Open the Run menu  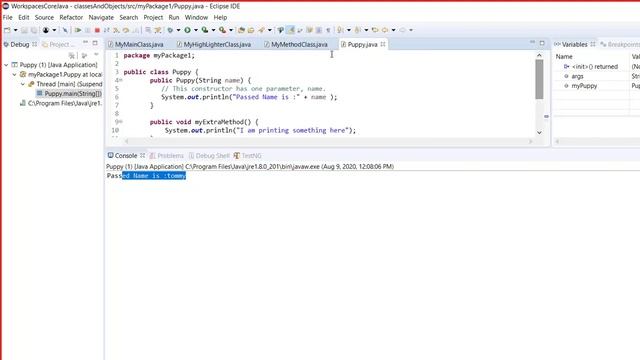pos(174,18)
